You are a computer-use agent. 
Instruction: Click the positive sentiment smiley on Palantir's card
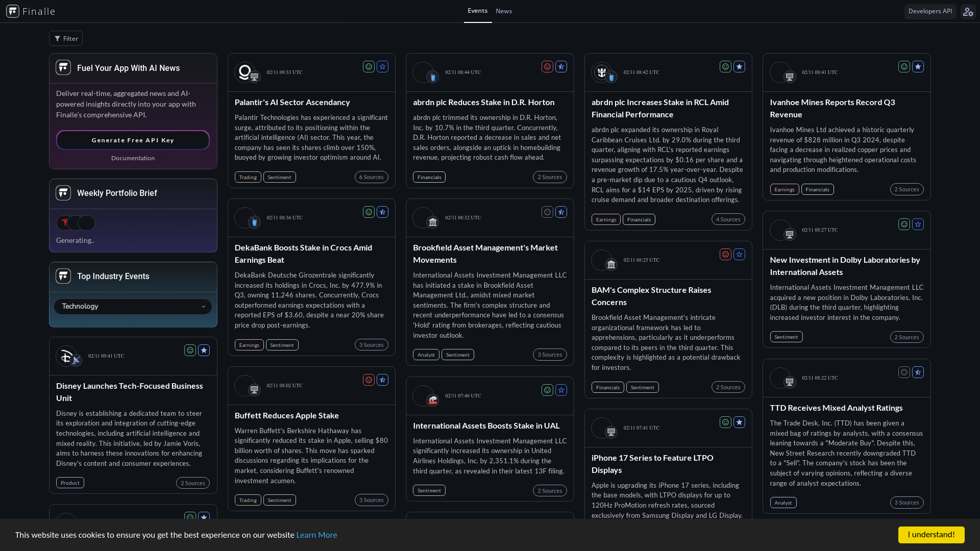369,66
